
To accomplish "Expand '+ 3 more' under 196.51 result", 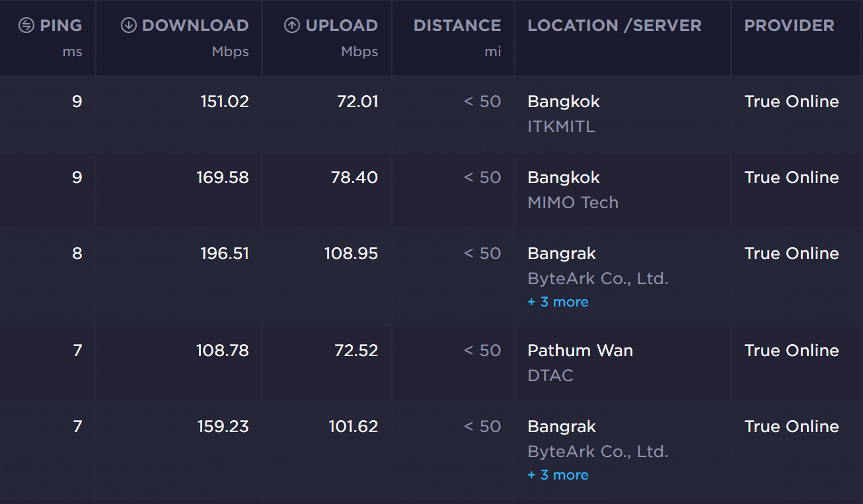I will point(558,302).
